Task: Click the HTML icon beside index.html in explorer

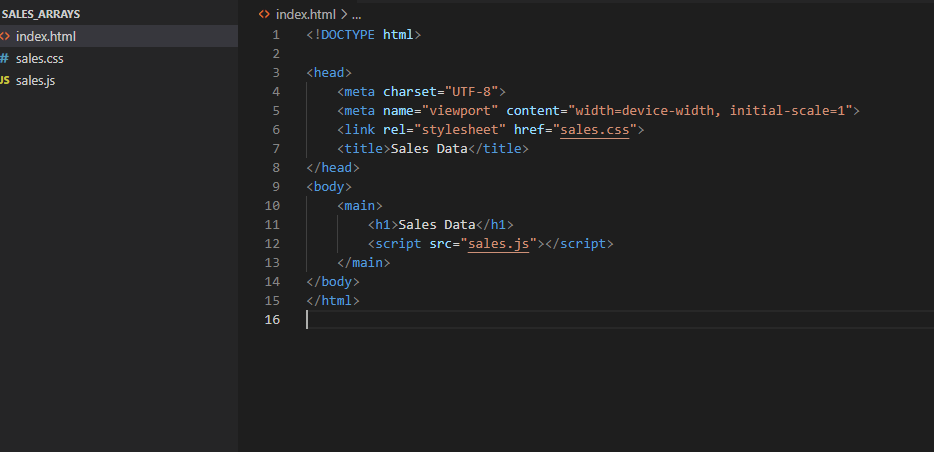Action: [x=5, y=36]
